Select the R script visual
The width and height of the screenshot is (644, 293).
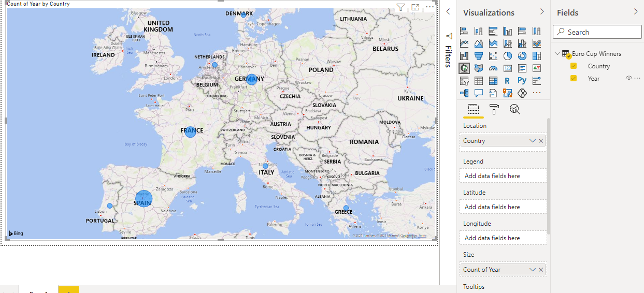tap(508, 81)
